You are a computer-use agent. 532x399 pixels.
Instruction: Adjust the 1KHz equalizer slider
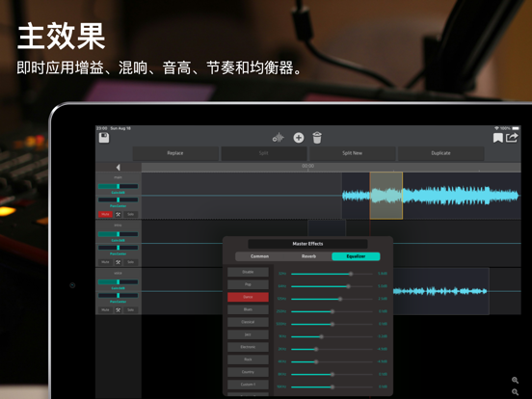point(332,336)
